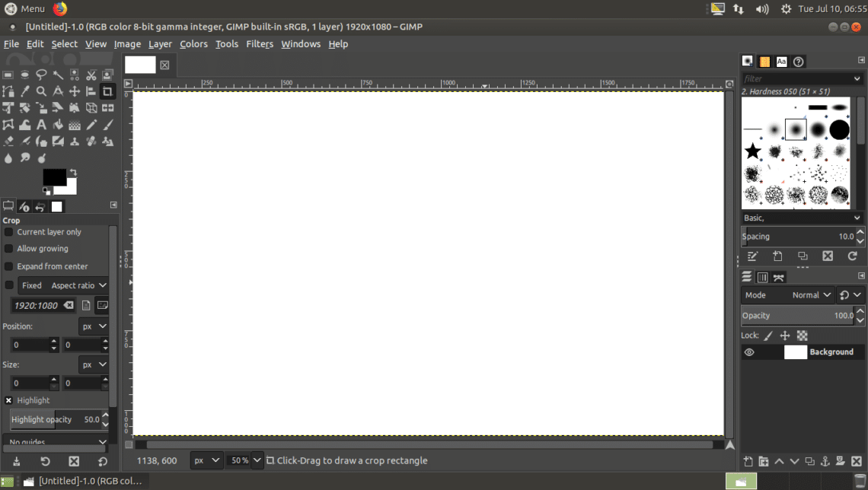The image size is (868, 490).
Task: Enable Current layer only checkbox
Action: click(9, 232)
